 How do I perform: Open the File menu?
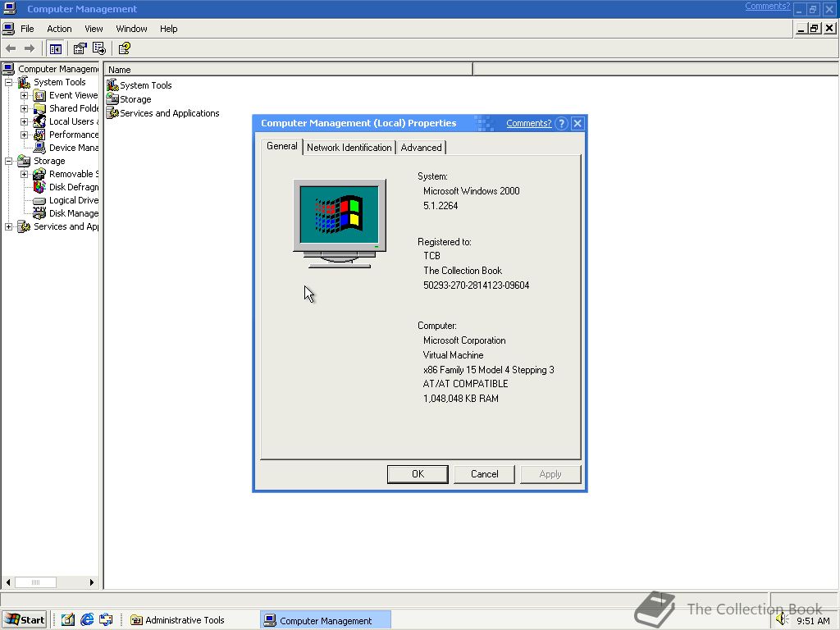(27, 29)
